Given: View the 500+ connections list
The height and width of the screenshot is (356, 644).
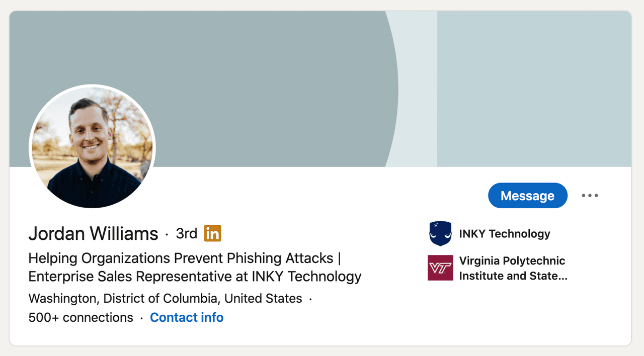Looking at the screenshot, I should pyautogui.click(x=80, y=318).
